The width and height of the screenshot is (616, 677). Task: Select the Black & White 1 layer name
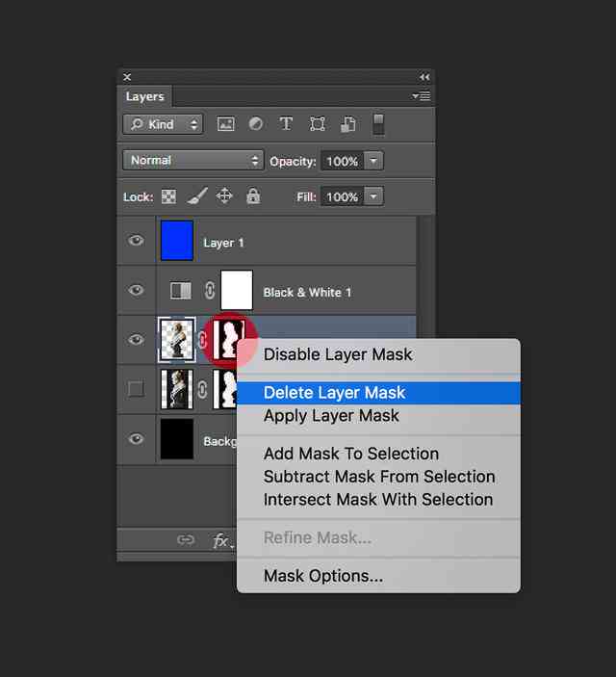pos(307,293)
